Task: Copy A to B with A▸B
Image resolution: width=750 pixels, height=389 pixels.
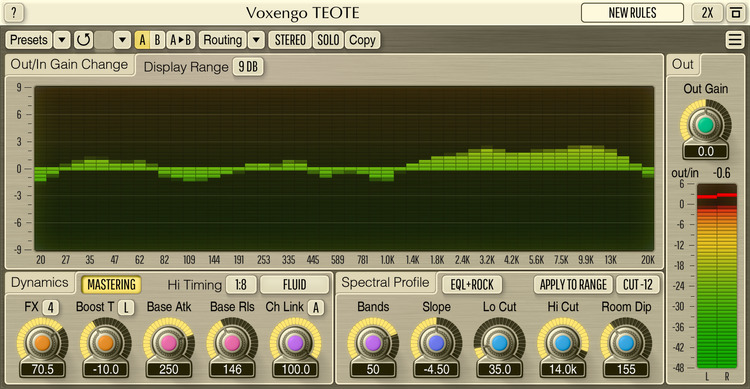Action: point(181,40)
